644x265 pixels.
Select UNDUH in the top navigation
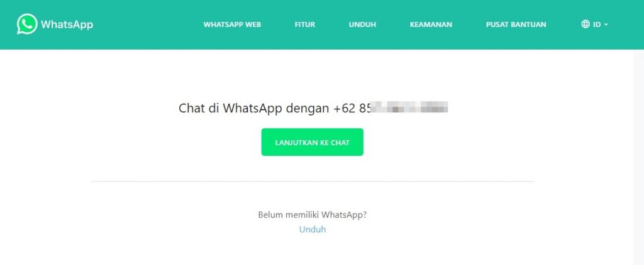coord(362,24)
